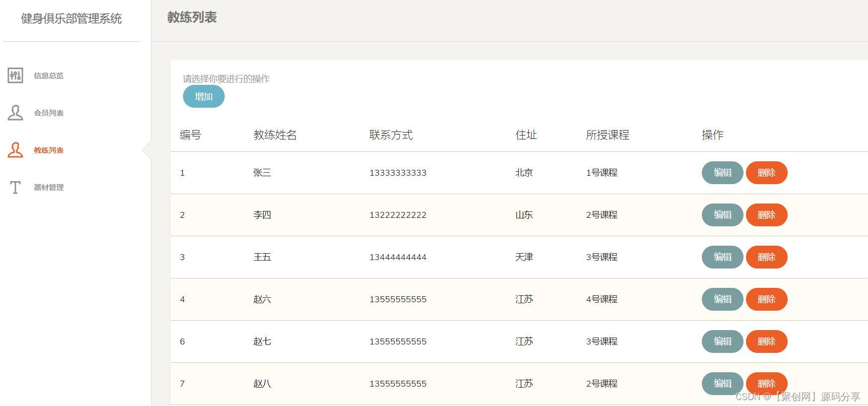This screenshot has height=406, width=868.
Task: Click the 会员列表 member person icon
Action: pyautogui.click(x=15, y=113)
